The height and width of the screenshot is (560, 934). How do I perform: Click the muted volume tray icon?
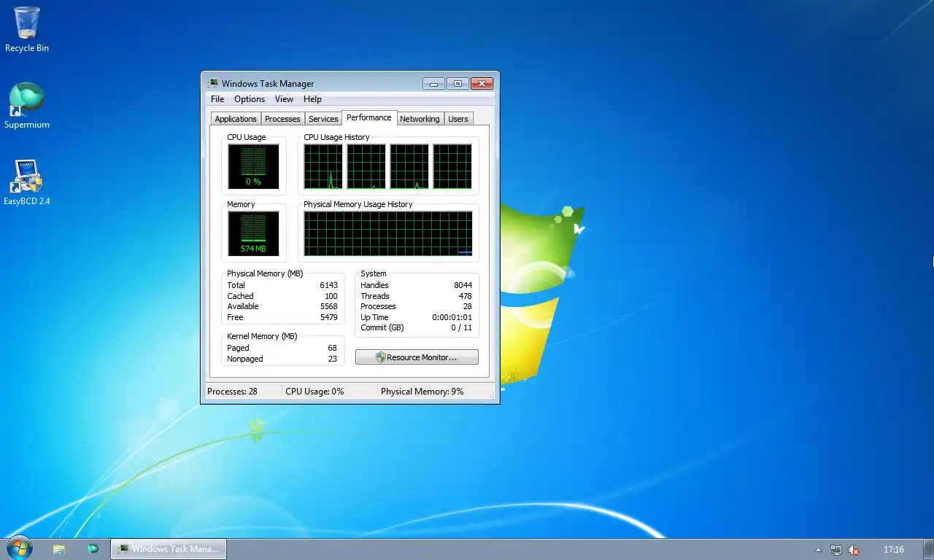pyautogui.click(x=854, y=550)
